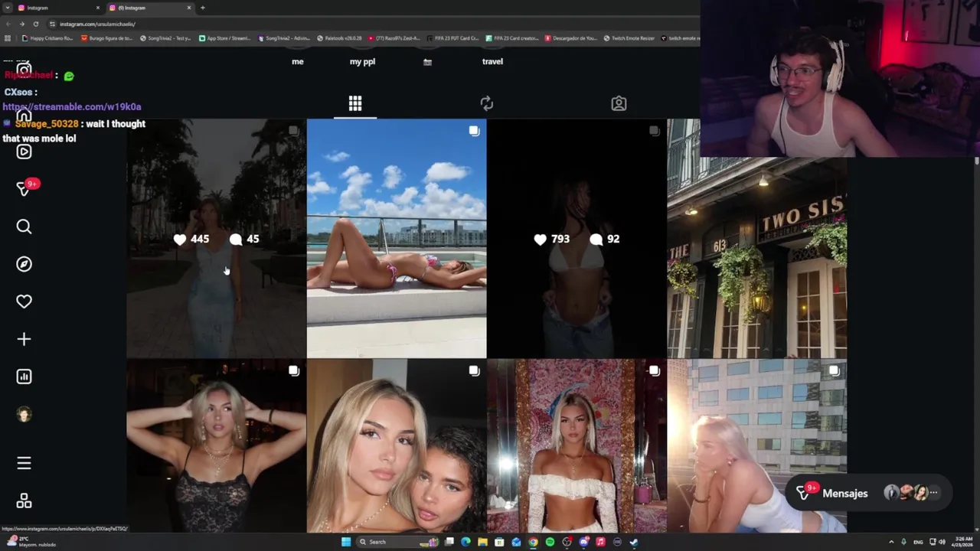
Task: Open notifications heart icon in sidebar
Action: [x=24, y=302]
